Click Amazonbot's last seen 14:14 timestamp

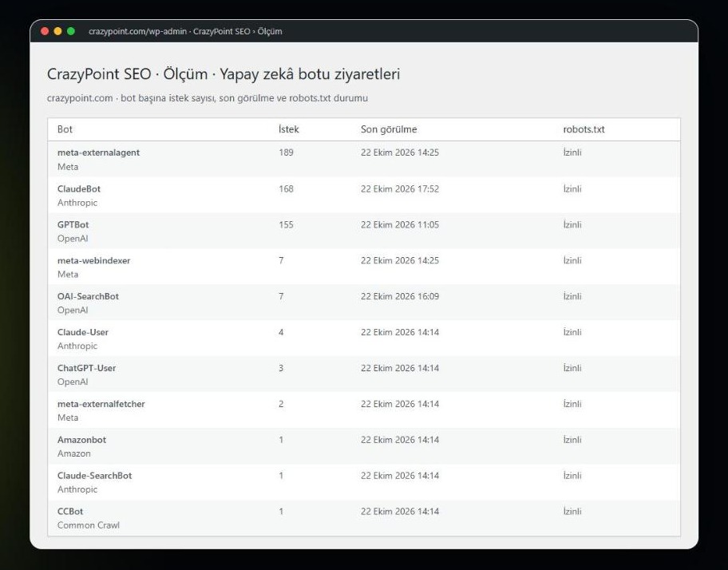pyautogui.click(x=400, y=440)
